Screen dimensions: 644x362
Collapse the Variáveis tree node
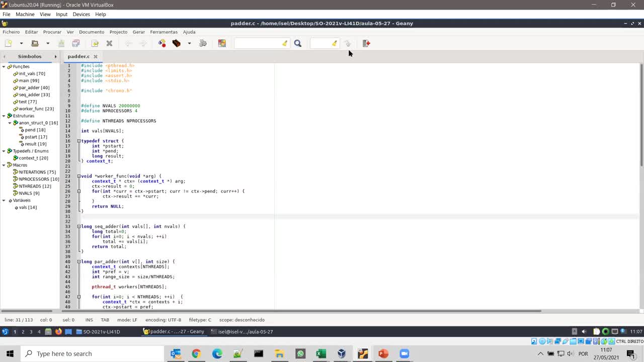pos(4,200)
